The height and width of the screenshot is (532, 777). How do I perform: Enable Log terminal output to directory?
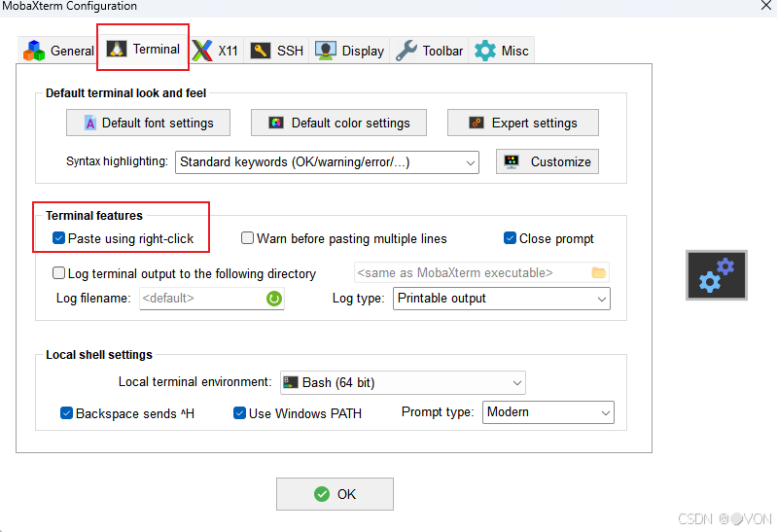58,272
